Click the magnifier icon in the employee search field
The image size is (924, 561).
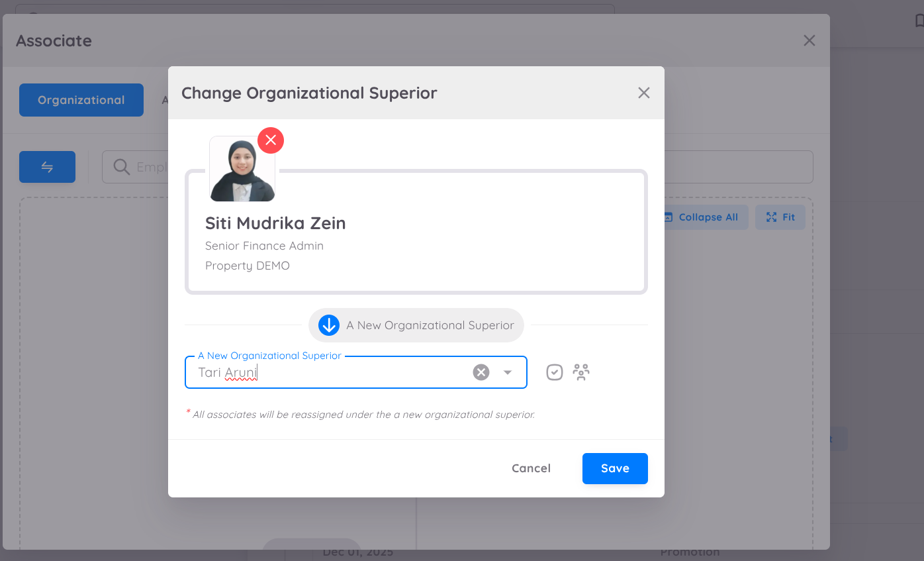point(121,167)
